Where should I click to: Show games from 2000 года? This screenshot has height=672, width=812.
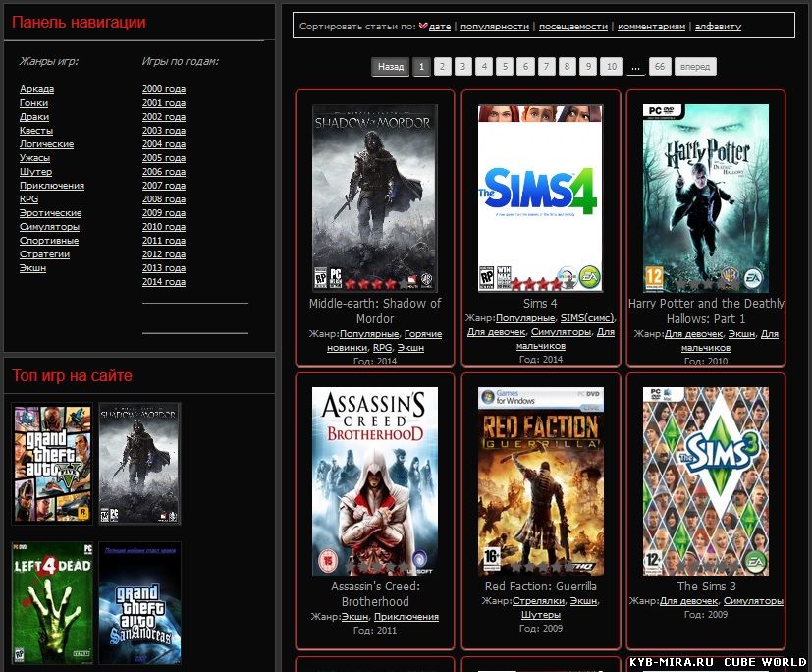click(x=164, y=89)
